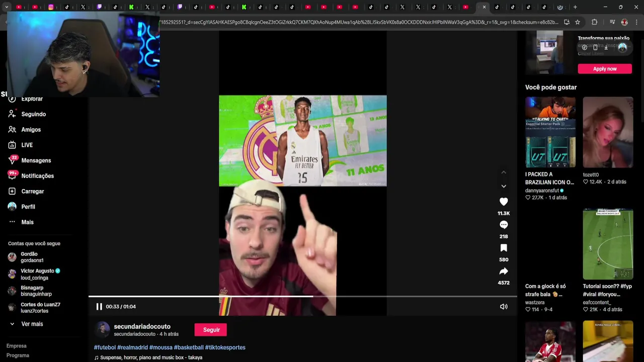Close the active browser tab
This screenshot has width=644, height=362.
tap(484, 7)
